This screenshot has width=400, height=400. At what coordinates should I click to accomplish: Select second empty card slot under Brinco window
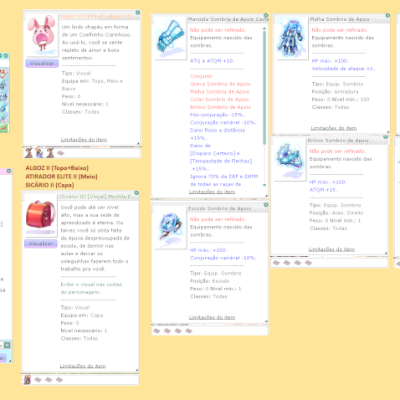click(x=287, y=263)
